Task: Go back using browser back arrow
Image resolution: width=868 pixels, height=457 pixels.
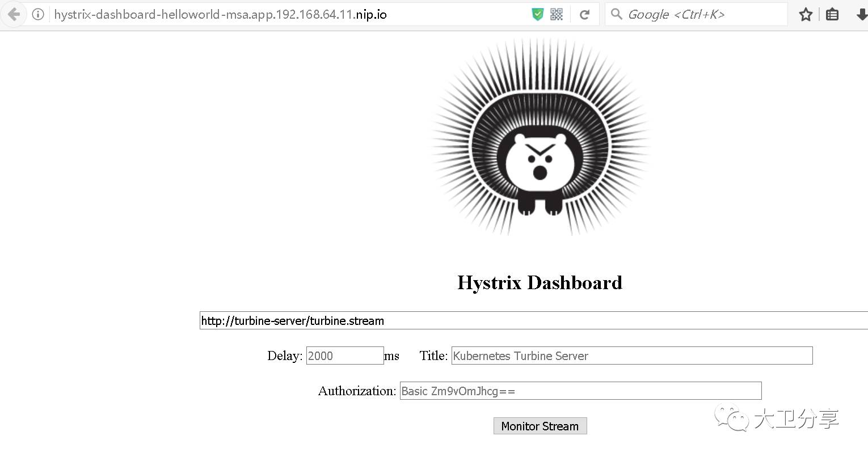Action: tap(14, 15)
